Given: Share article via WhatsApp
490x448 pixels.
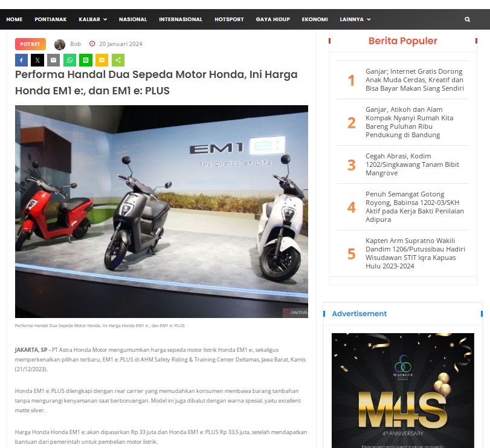Looking at the screenshot, I should tap(69, 60).
